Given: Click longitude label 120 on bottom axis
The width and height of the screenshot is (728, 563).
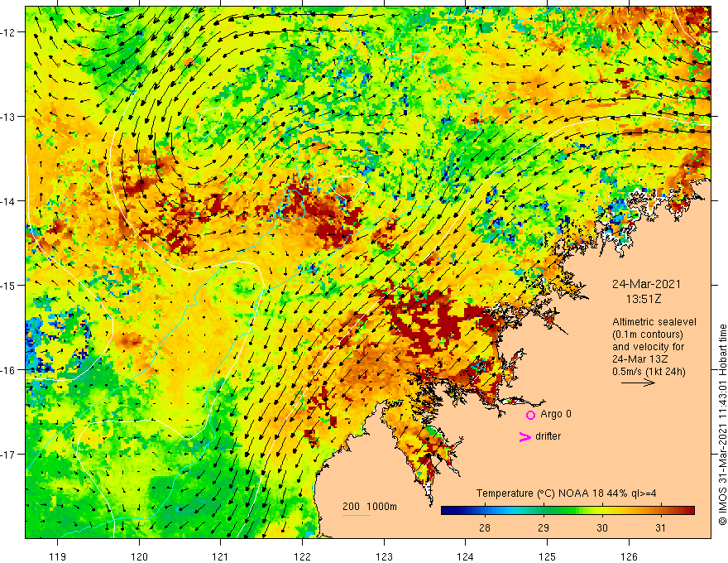Looking at the screenshot, I should tap(139, 556).
